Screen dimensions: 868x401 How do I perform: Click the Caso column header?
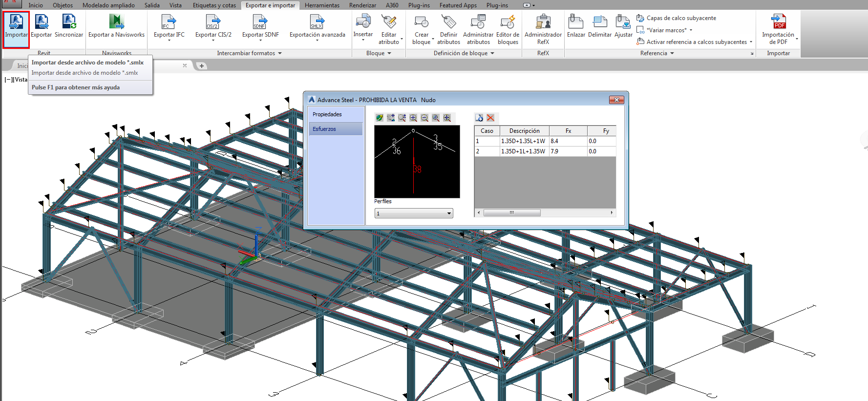(487, 131)
